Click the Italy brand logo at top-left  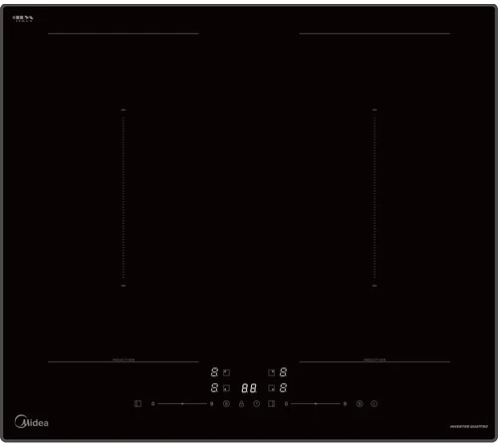click(23, 18)
